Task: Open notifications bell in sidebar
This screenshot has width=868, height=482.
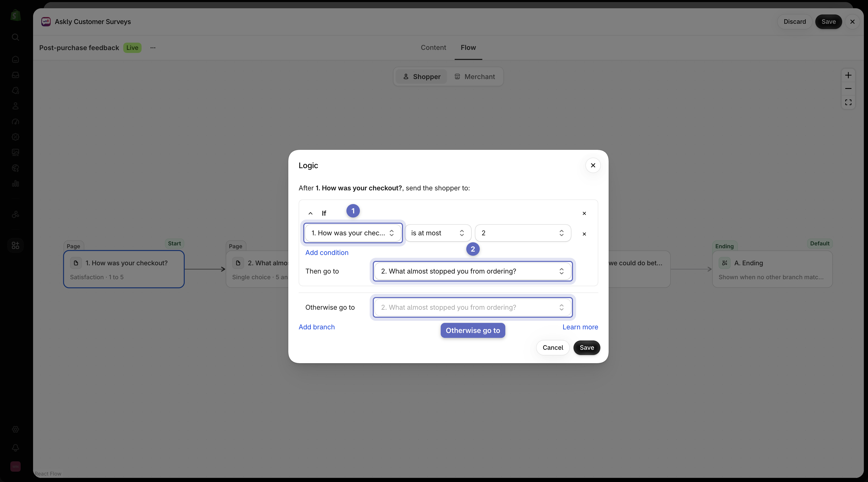Action: [16, 448]
